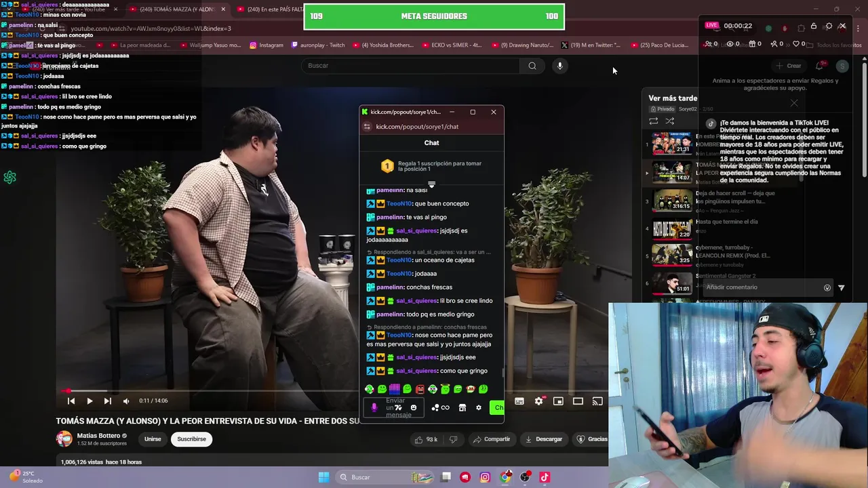Click the Kick chat voice message microphone

coord(374,407)
